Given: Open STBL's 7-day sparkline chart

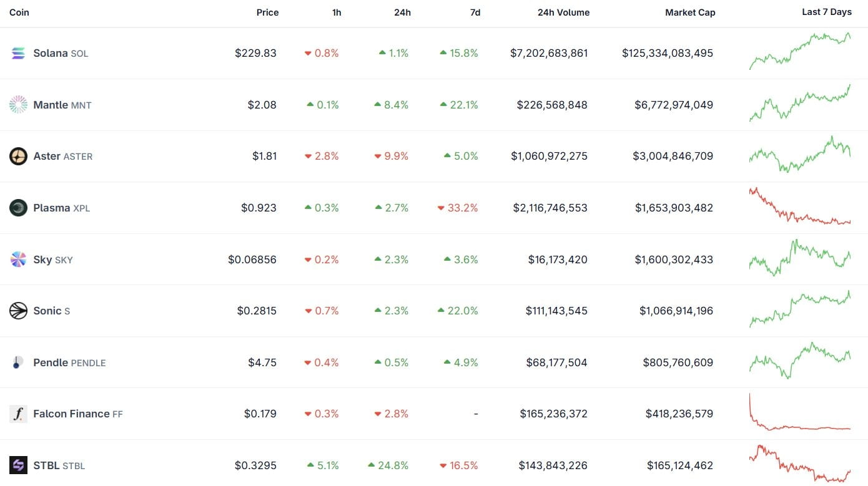Looking at the screenshot, I should click(x=800, y=464).
